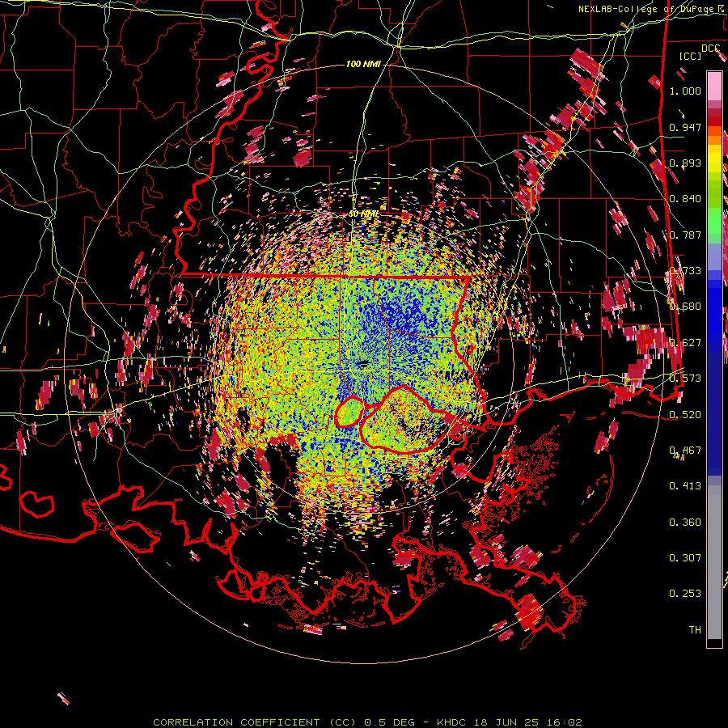The image size is (728, 728).
Task: Click the Correlation Coefficient KHDC caption text
Action: (367, 722)
